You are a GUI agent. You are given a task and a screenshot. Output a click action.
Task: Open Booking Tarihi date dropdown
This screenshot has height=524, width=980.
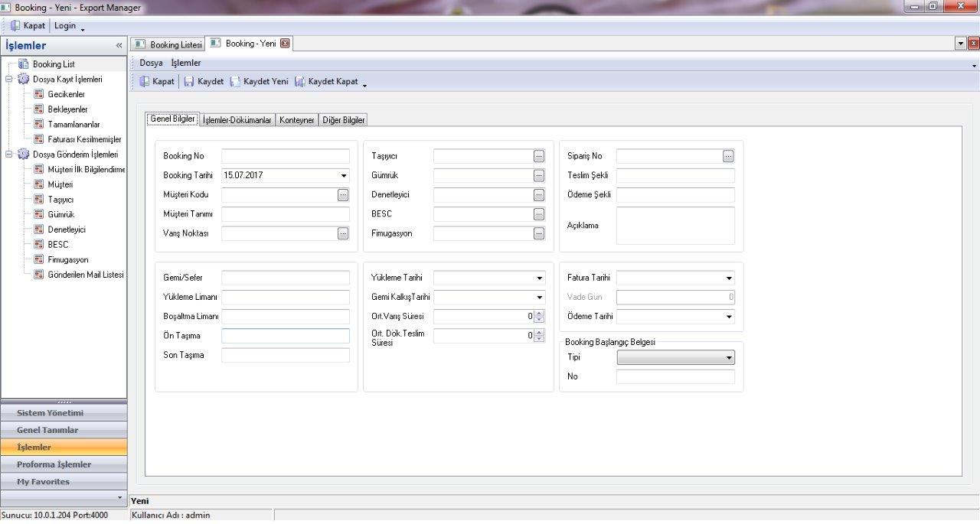tap(343, 176)
